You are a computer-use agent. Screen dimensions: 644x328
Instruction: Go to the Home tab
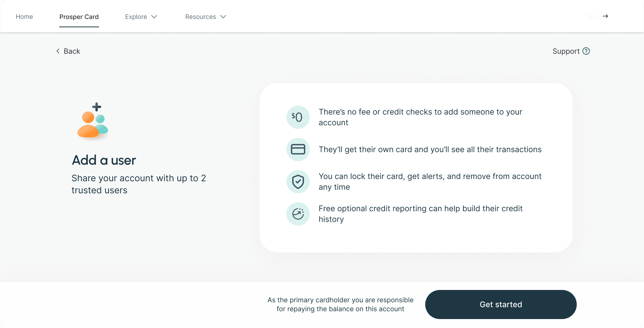point(24,17)
